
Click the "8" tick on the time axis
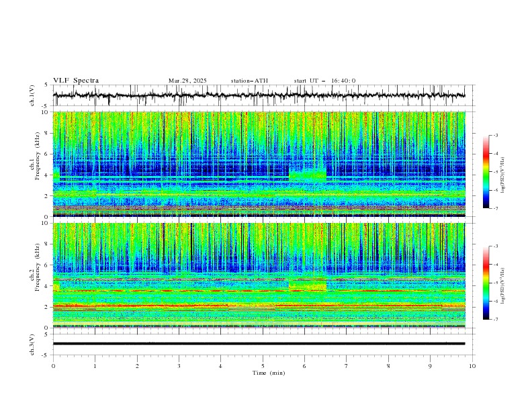[x=388, y=366]
